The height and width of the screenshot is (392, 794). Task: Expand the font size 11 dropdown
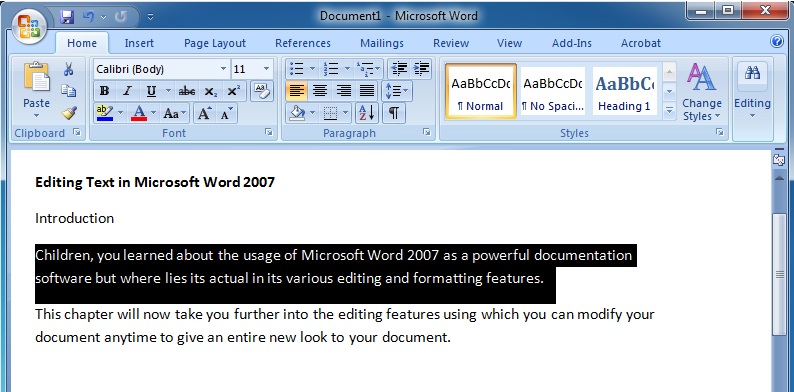(x=266, y=69)
